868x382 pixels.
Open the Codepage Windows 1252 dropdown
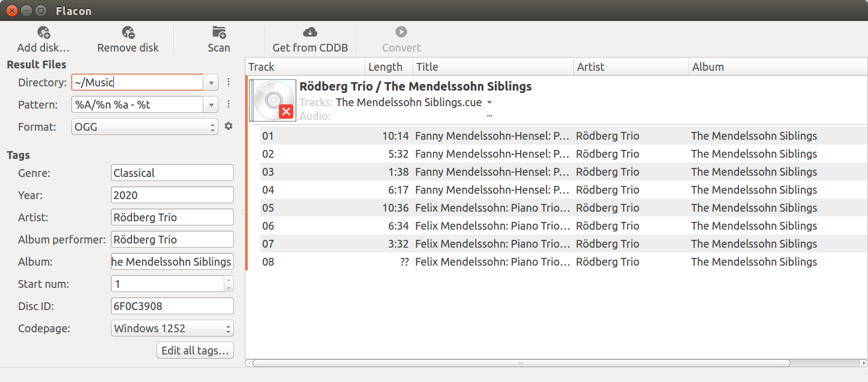coord(172,328)
